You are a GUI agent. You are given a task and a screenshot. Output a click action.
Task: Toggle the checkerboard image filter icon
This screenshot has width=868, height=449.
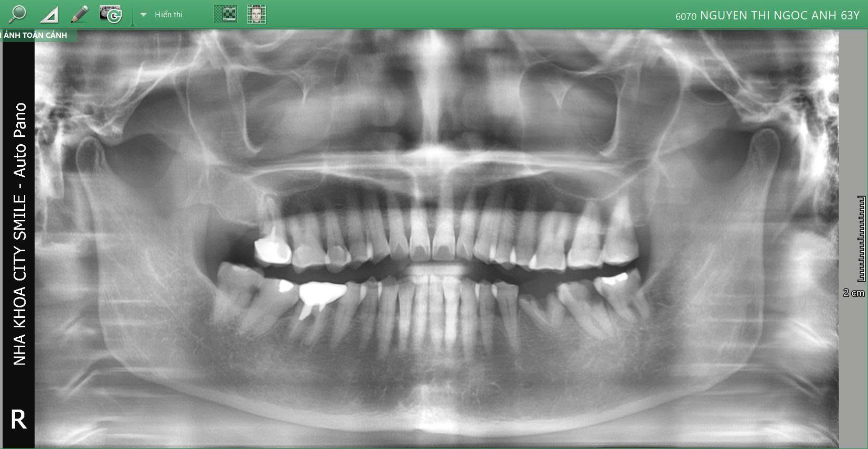[226, 14]
